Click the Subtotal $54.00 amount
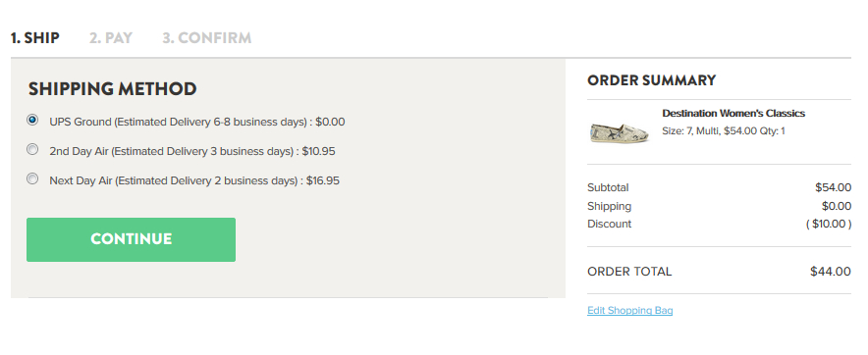This screenshot has height=355, width=868. point(833,188)
